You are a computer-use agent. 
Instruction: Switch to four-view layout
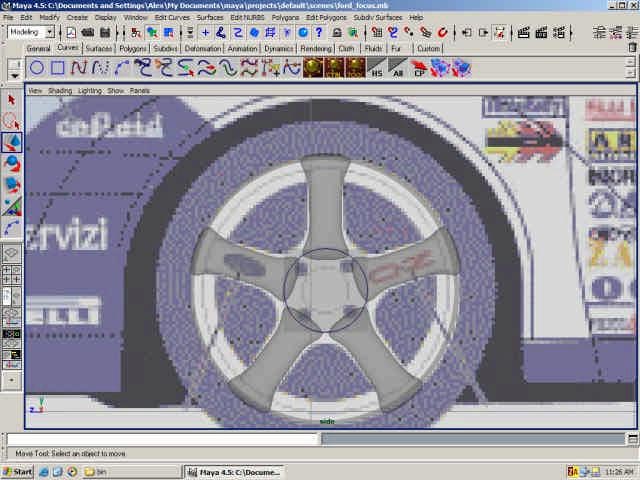[x=12, y=274]
